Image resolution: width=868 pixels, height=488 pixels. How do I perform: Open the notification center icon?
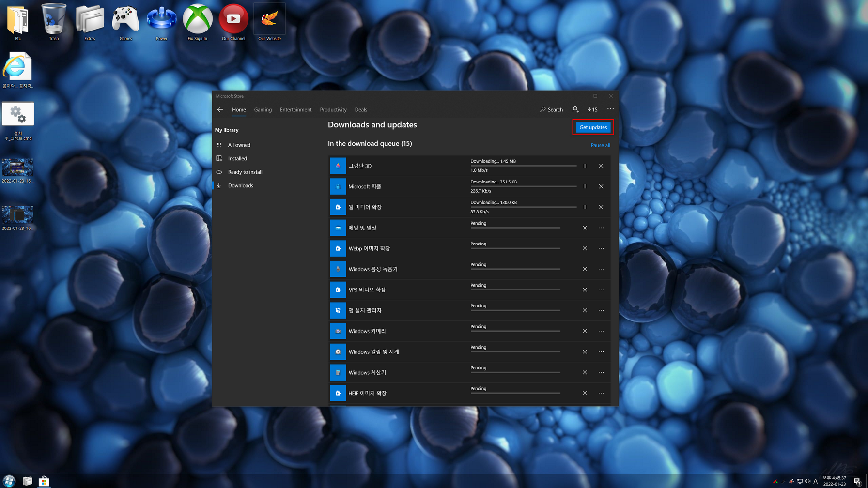pos(857,481)
